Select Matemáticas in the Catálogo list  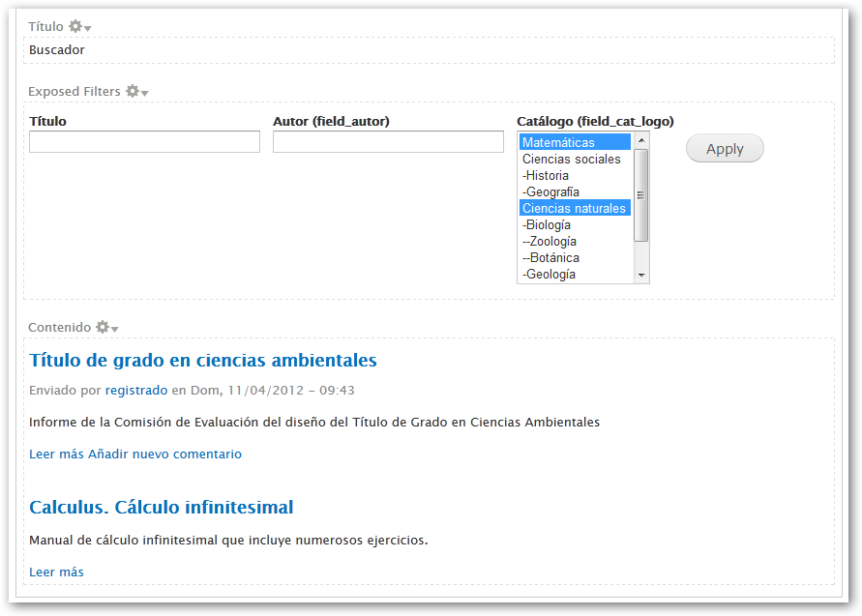pos(575,142)
